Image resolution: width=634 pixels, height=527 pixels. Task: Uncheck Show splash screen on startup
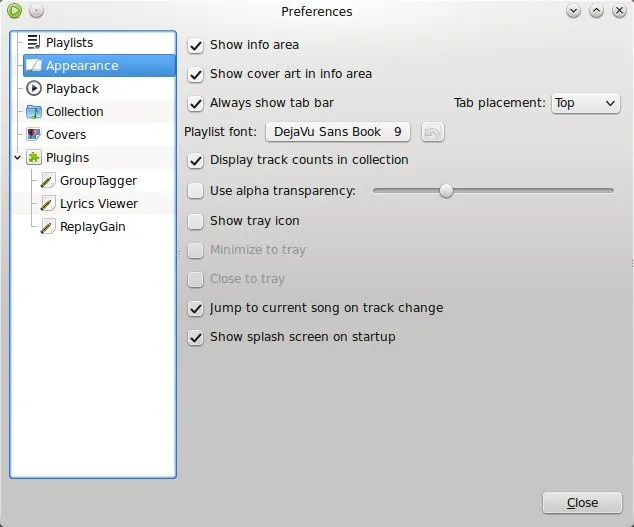196,338
